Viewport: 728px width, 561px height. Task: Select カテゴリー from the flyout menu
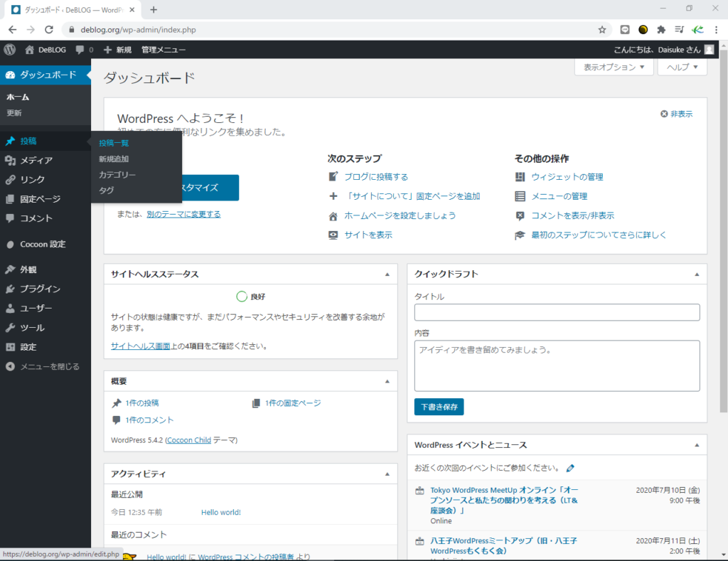click(x=117, y=175)
